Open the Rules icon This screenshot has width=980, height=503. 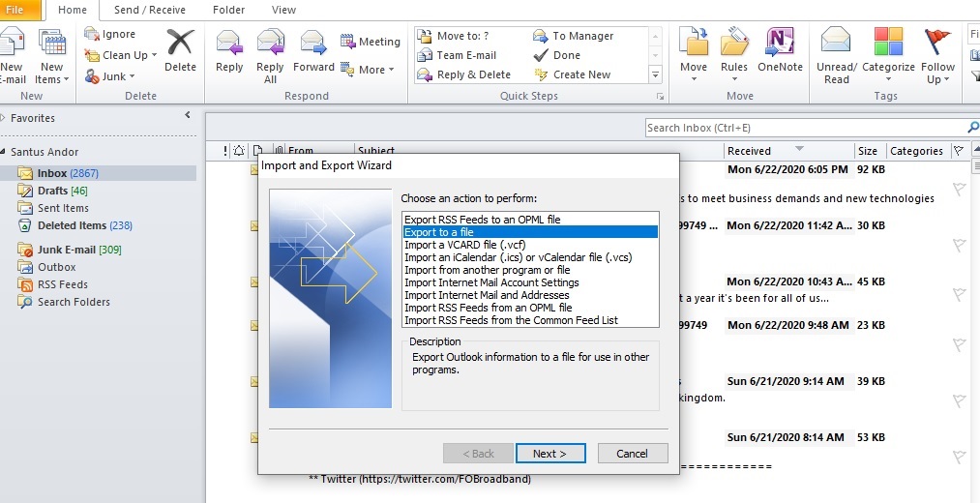(x=733, y=43)
